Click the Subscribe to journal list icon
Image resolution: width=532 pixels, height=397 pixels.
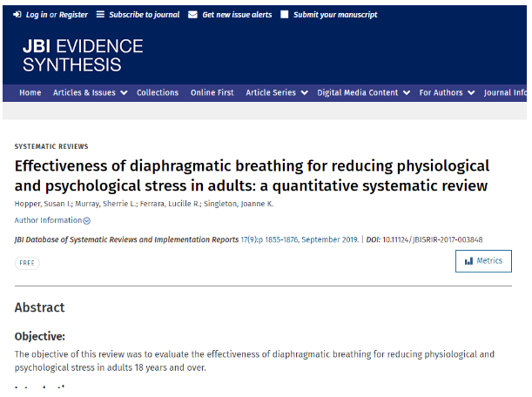tap(100, 15)
